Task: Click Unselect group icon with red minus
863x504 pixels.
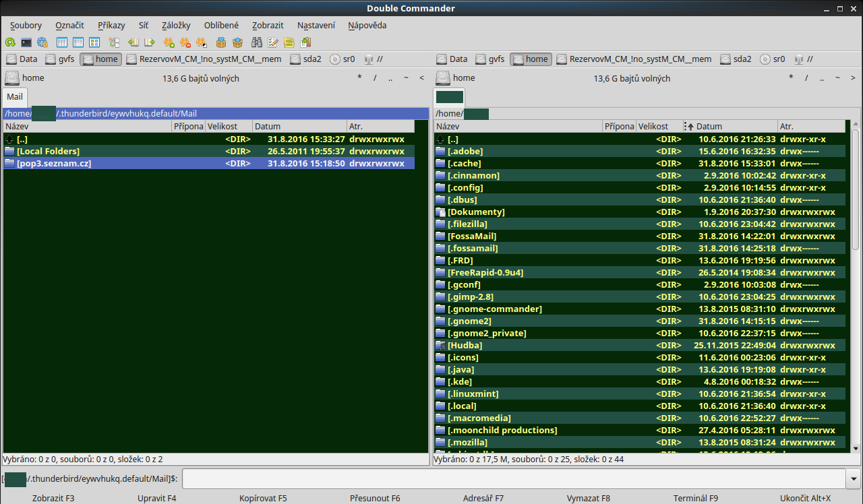Action: (x=185, y=42)
